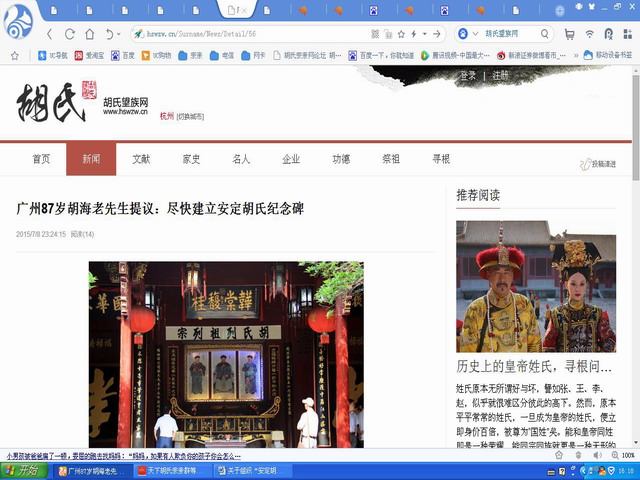Open the apps grid icon in toolbar
This screenshot has width=640, height=480.
point(628,34)
